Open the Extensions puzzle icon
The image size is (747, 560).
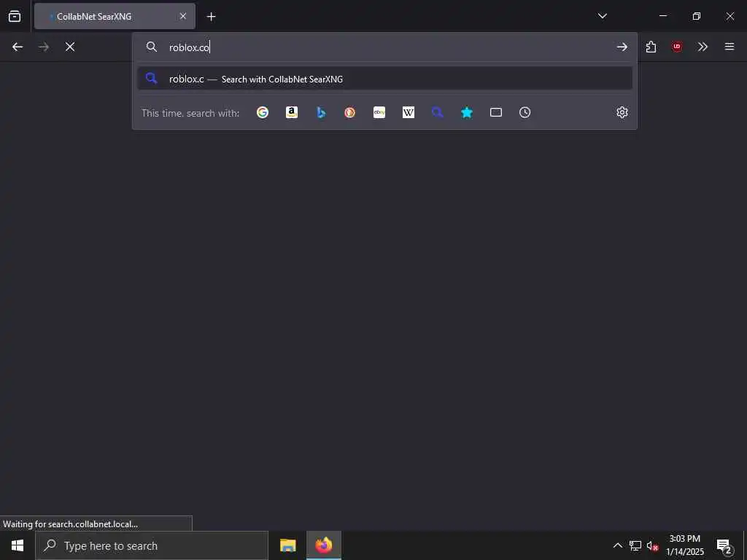coord(651,47)
